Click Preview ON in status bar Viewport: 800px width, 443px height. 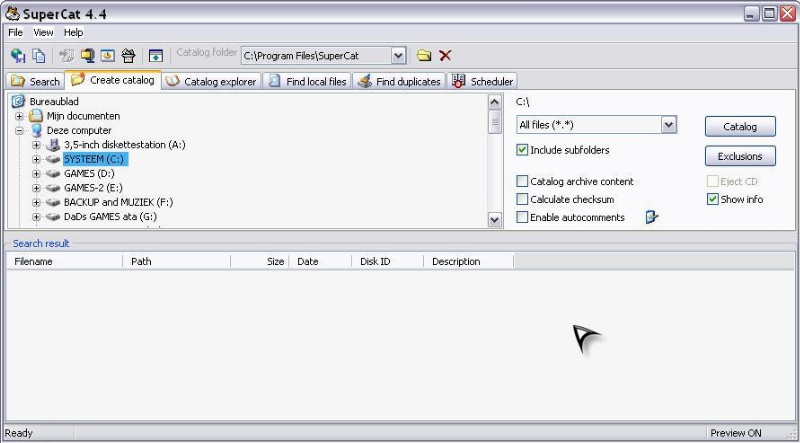[736, 433]
